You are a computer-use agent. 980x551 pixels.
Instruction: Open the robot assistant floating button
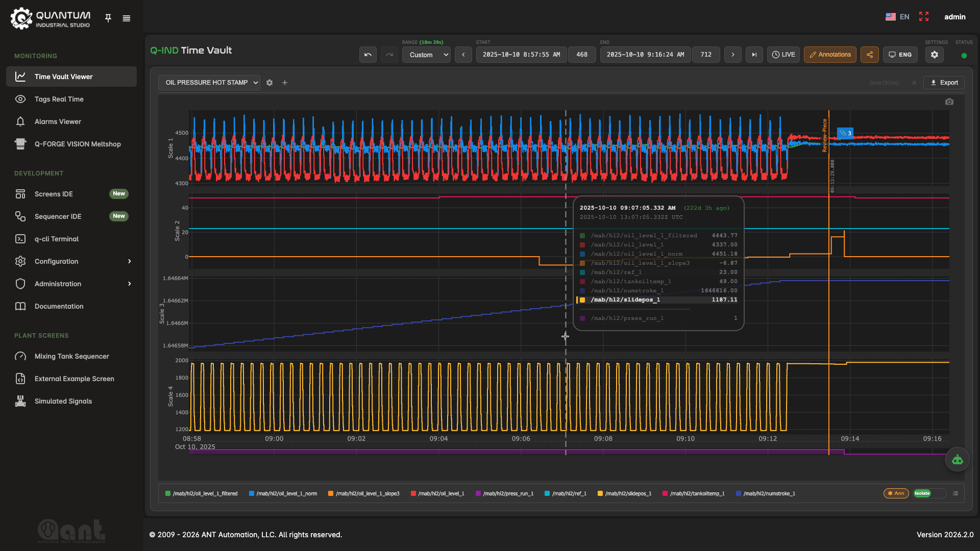pyautogui.click(x=958, y=460)
